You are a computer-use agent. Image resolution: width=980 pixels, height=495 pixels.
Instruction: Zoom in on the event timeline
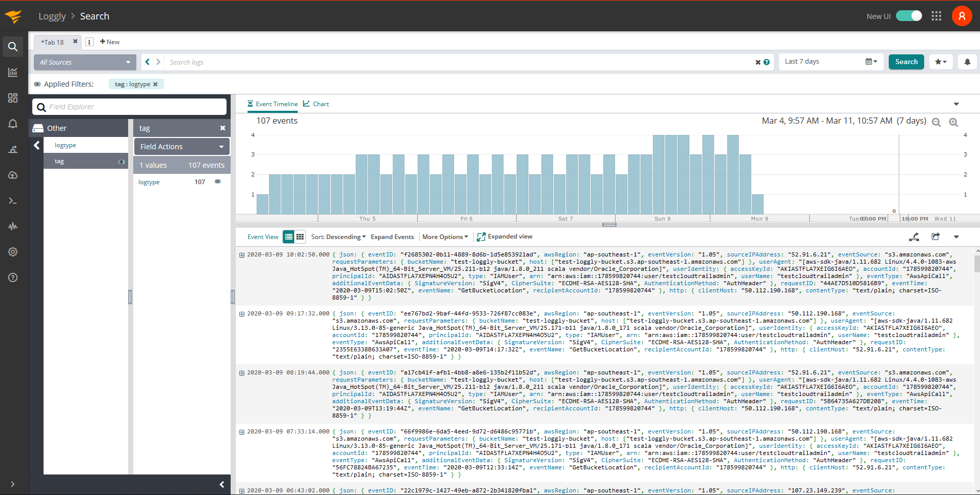point(954,123)
